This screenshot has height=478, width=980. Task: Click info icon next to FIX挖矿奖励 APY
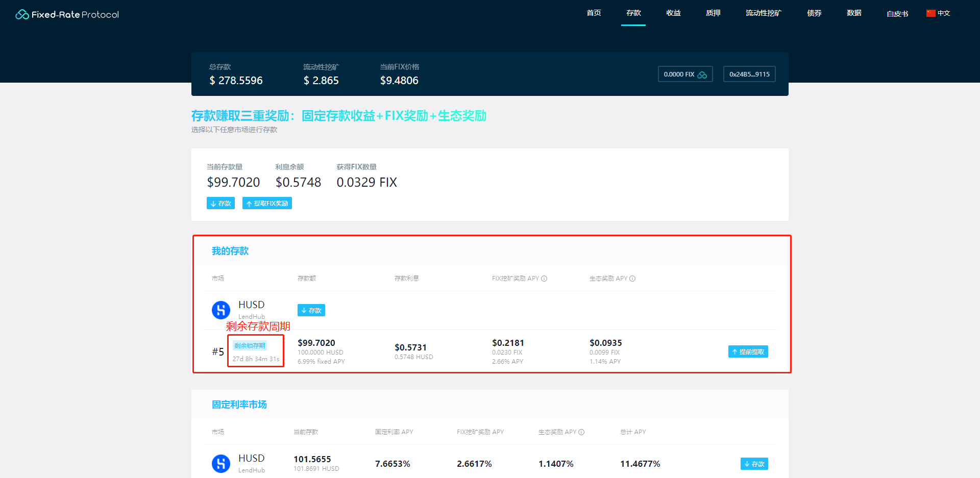click(x=544, y=279)
